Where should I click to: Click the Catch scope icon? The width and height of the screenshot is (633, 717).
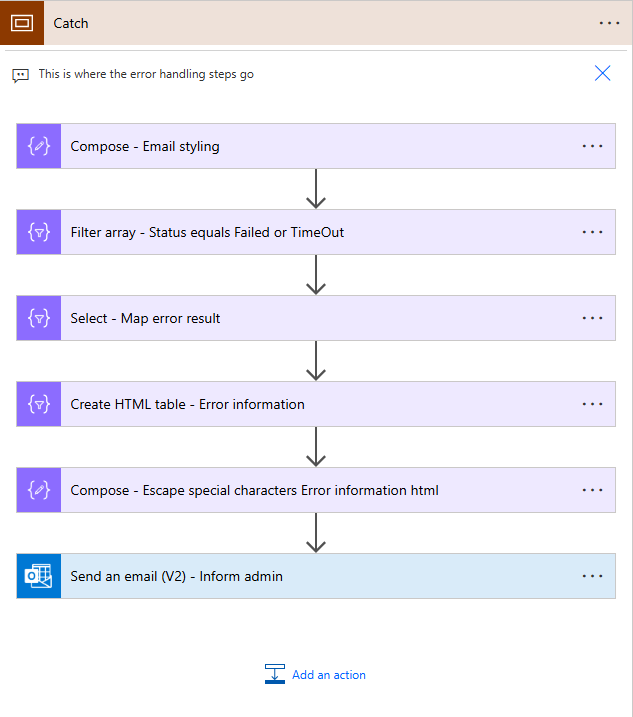[22, 22]
